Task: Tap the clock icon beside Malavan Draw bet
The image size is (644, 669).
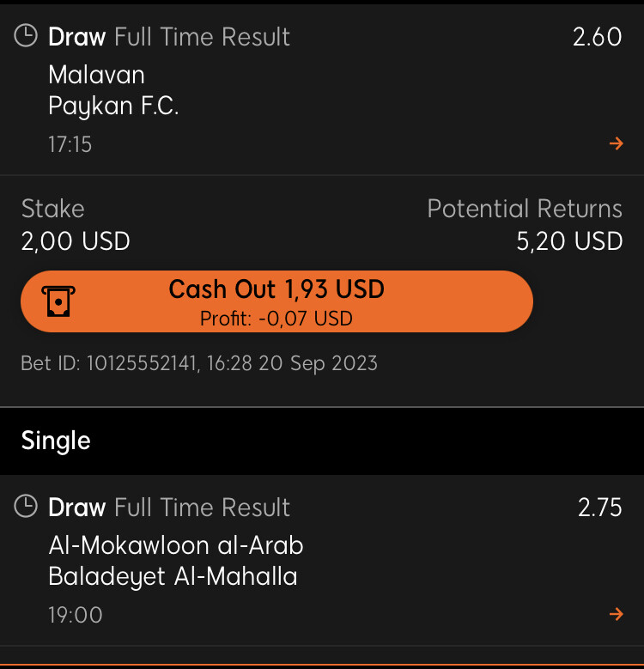Action: tap(26, 36)
